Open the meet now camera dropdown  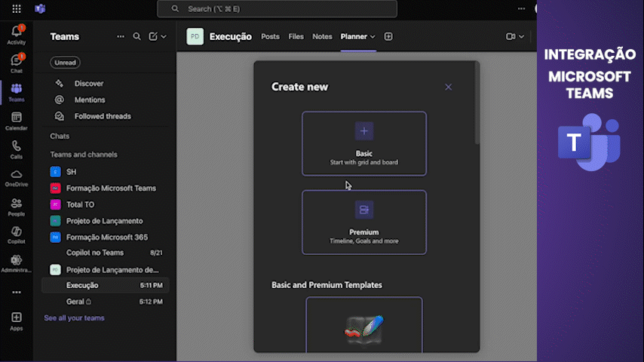coord(521,36)
